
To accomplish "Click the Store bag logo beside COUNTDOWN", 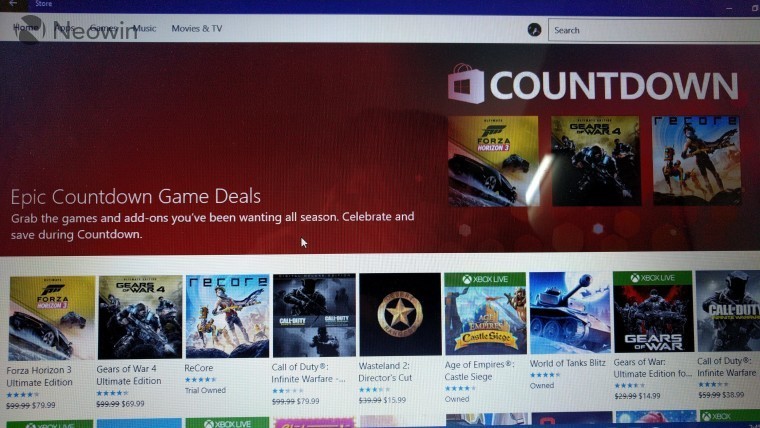I will click(466, 84).
